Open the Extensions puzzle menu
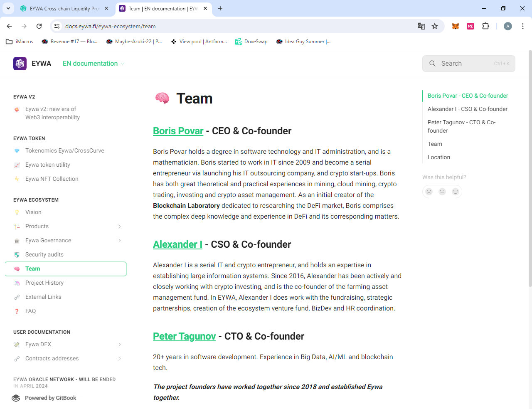 pyautogui.click(x=485, y=26)
